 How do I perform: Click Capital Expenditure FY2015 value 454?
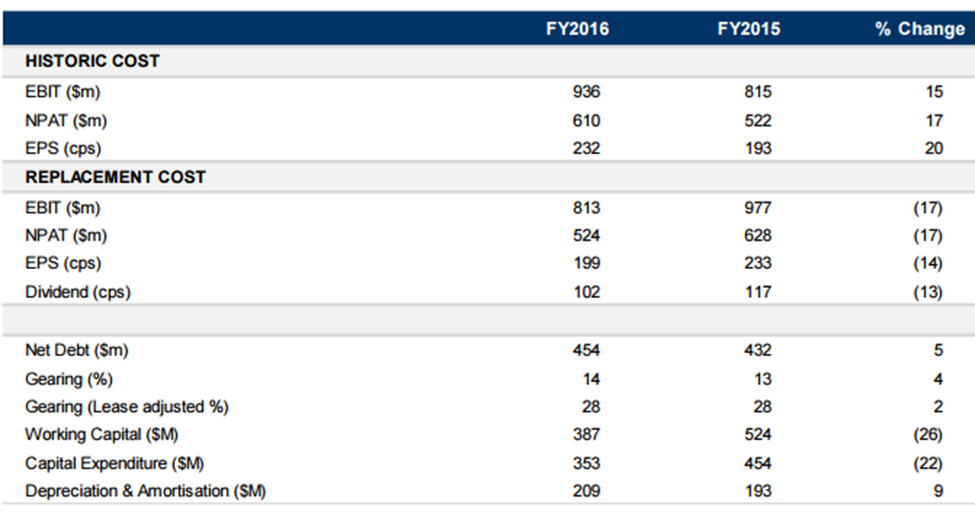click(758, 464)
